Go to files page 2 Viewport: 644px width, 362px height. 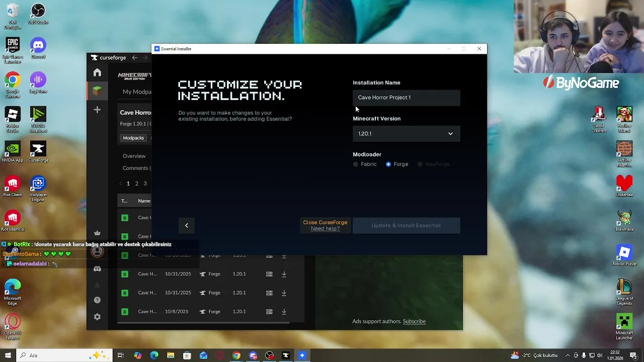click(x=136, y=184)
